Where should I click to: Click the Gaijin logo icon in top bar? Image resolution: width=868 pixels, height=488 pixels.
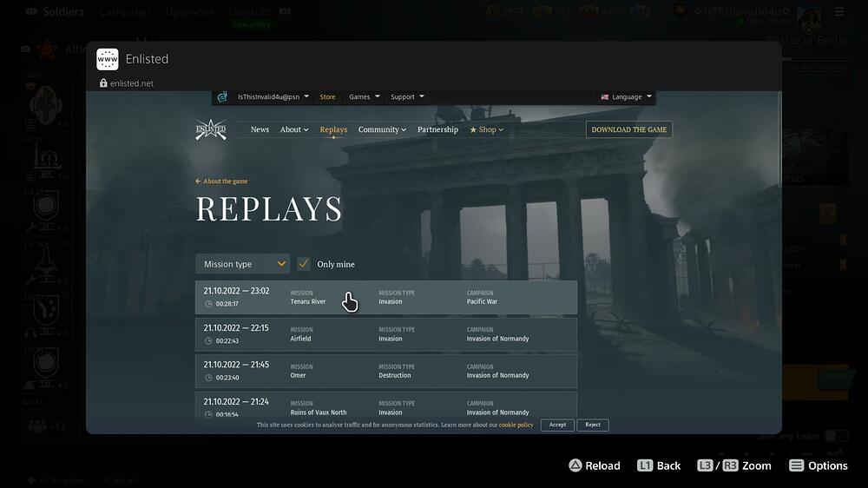pos(222,97)
